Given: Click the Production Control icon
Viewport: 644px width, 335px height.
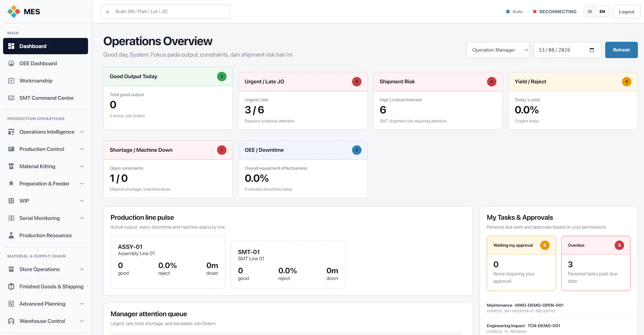Looking at the screenshot, I should point(11,149).
